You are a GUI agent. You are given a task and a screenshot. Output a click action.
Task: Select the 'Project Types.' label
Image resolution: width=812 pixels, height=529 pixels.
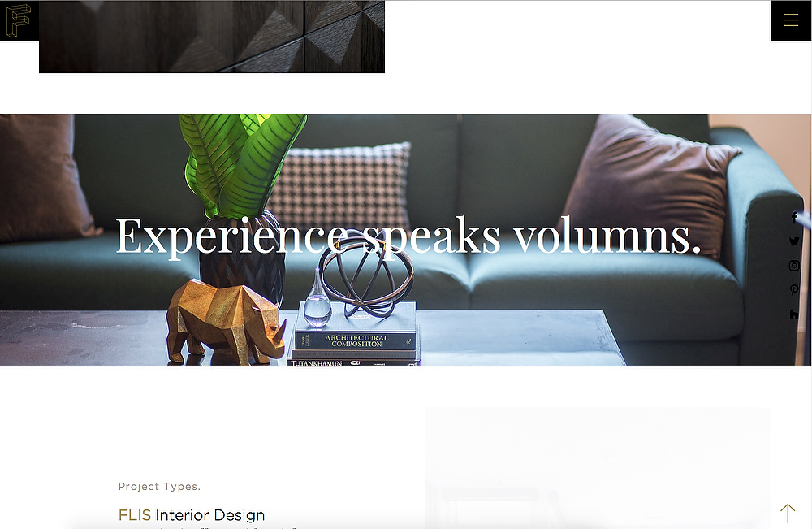pyautogui.click(x=159, y=487)
